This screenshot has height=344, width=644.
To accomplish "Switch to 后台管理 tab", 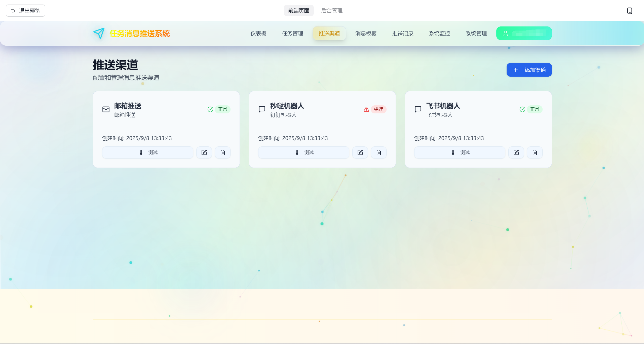I will (x=332, y=11).
